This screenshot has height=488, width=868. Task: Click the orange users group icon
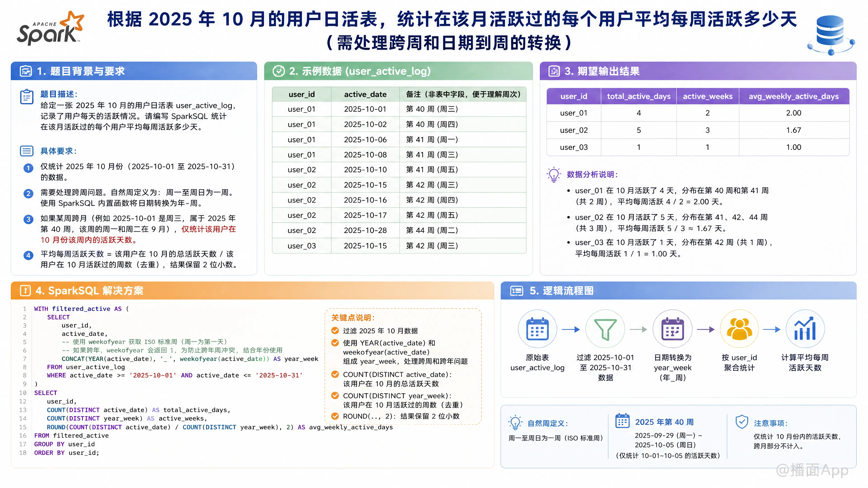click(x=739, y=329)
